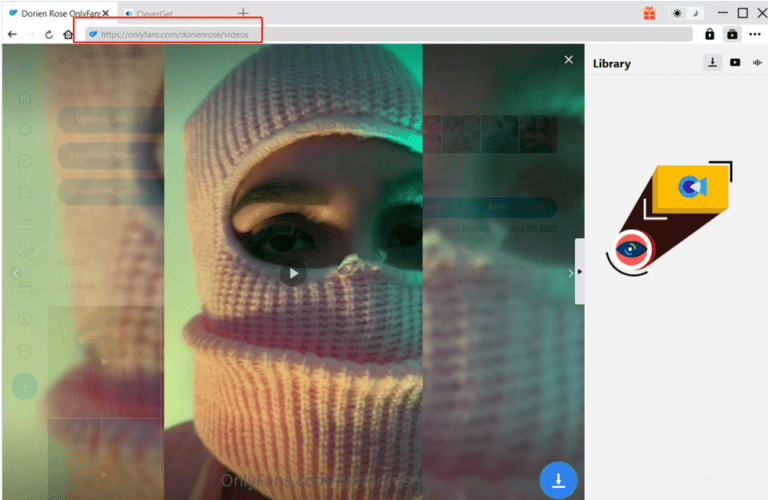Viewport: 768px width, 500px height.
Task: Show downloaded videos in Library panel
Action: (x=735, y=62)
